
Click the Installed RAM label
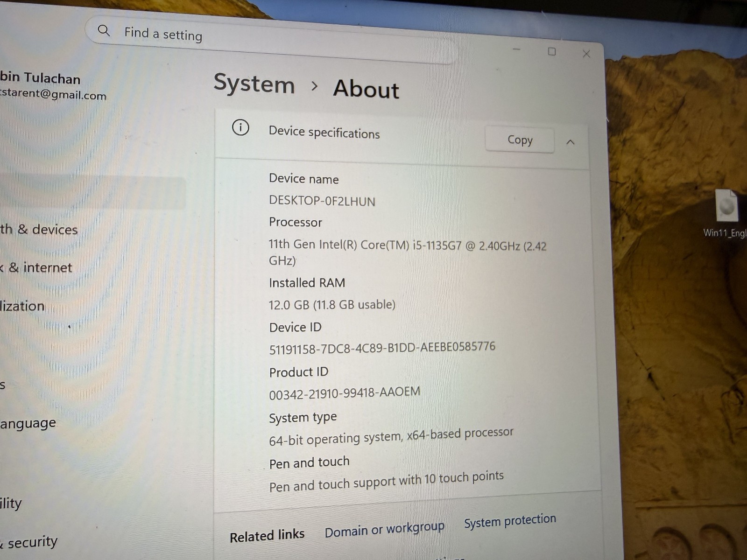(307, 283)
